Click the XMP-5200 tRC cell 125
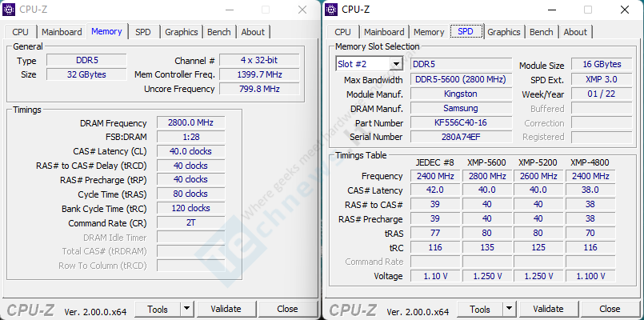Viewport: 644px width, 320px height. pyautogui.click(x=538, y=247)
